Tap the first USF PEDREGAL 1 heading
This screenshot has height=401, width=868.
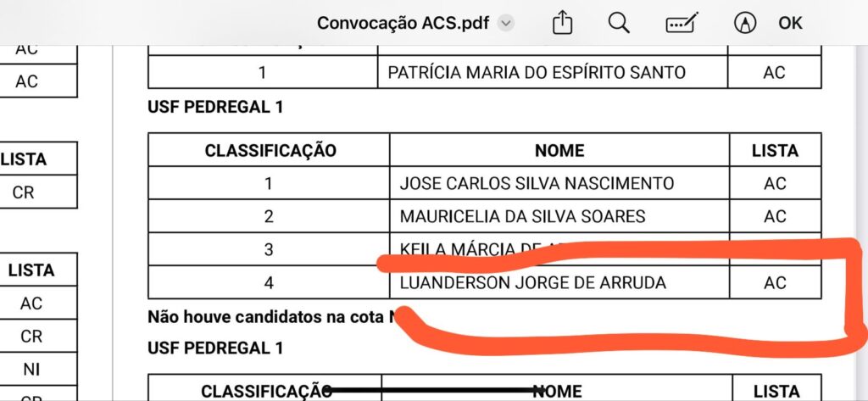[215, 107]
